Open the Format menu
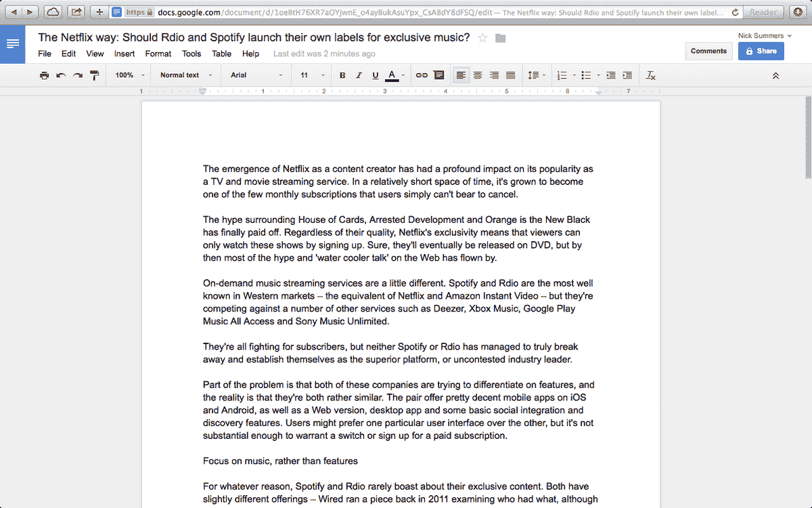This screenshot has width=812, height=508. 158,54
